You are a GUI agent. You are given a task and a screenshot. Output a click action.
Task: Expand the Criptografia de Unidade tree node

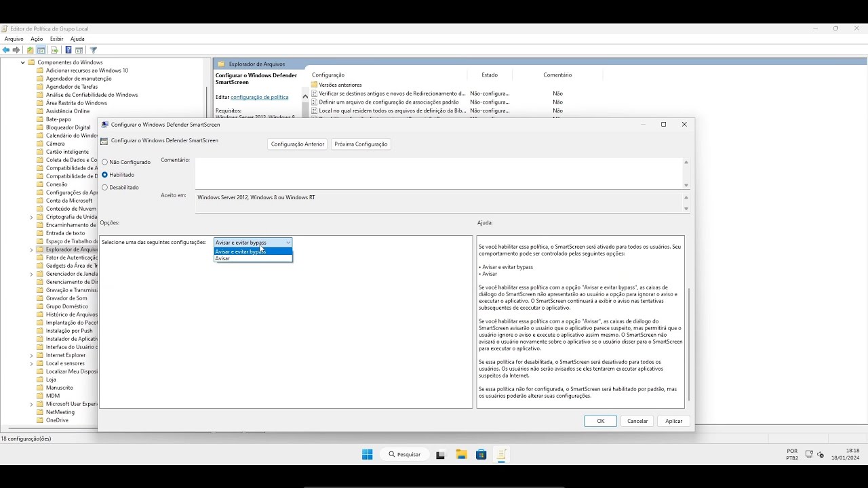(x=31, y=217)
